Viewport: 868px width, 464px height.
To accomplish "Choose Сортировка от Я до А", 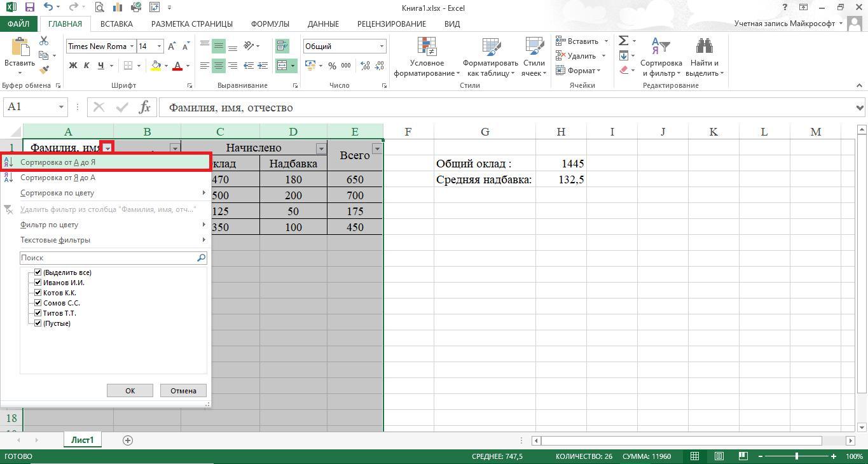I will (x=106, y=178).
